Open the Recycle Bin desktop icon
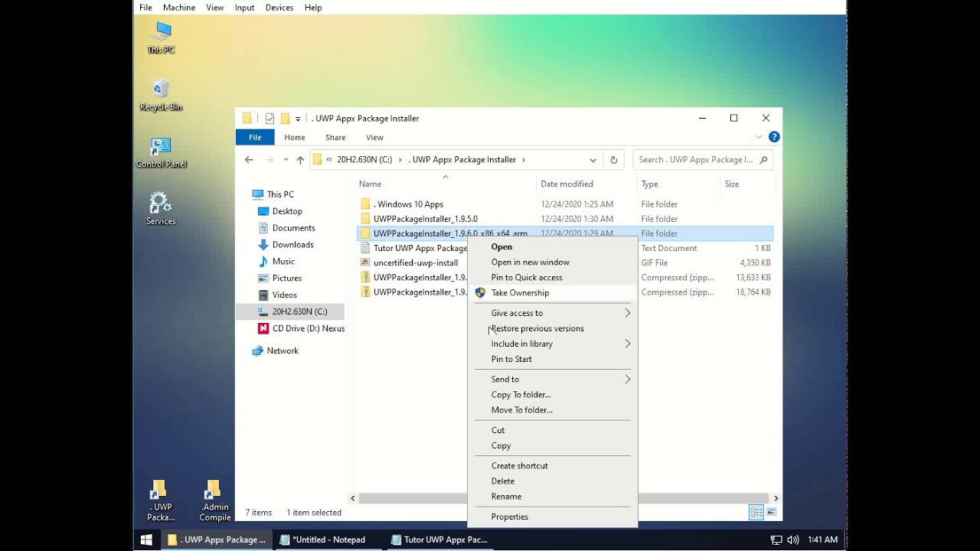Screen dimensions: 980x551 tap(161, 95)
